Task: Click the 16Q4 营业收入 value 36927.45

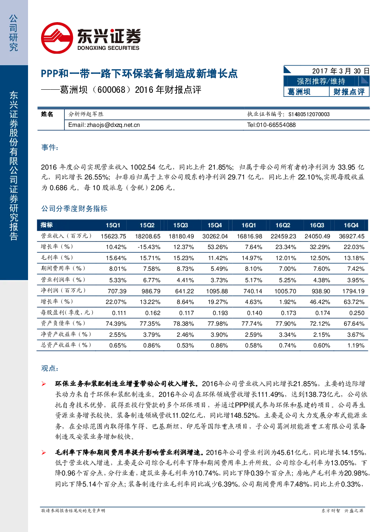Action: pos(352,236)
